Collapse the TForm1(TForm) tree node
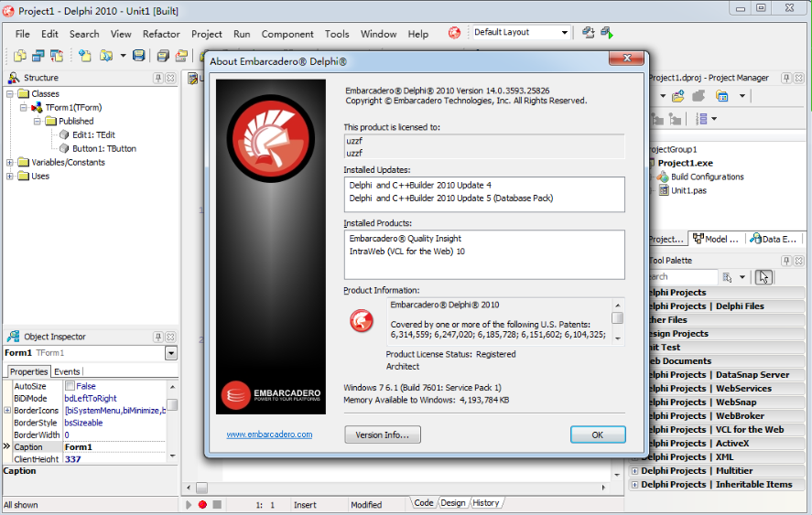Viewport: 812px width, 515px height. coord(23,108)
